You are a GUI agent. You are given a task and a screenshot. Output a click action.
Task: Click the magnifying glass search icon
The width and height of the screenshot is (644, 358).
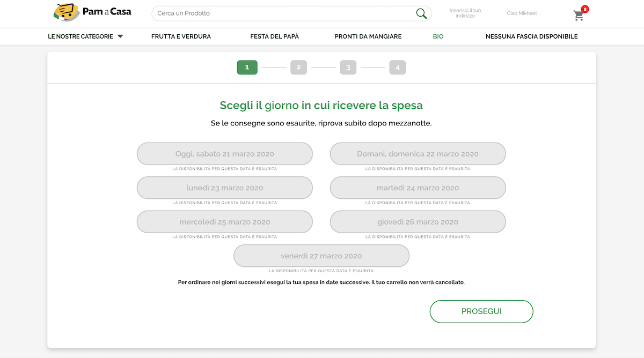[421, 13]
